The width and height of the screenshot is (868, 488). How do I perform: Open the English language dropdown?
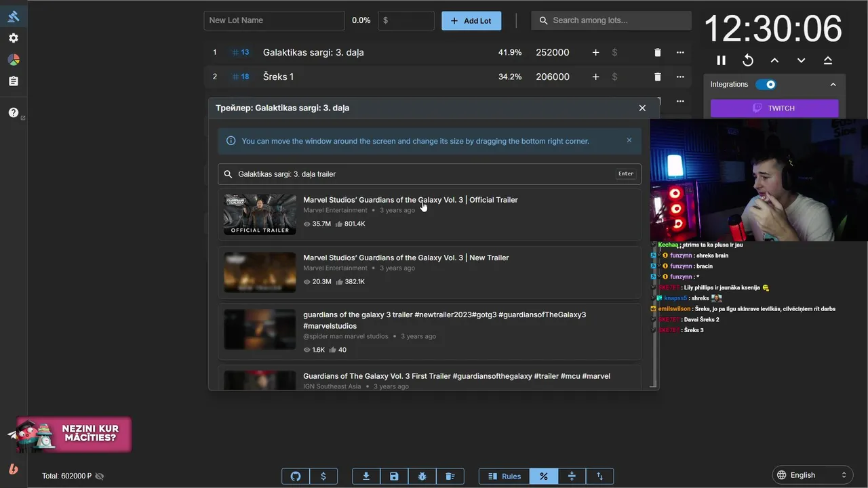click(x=812, y=475)
